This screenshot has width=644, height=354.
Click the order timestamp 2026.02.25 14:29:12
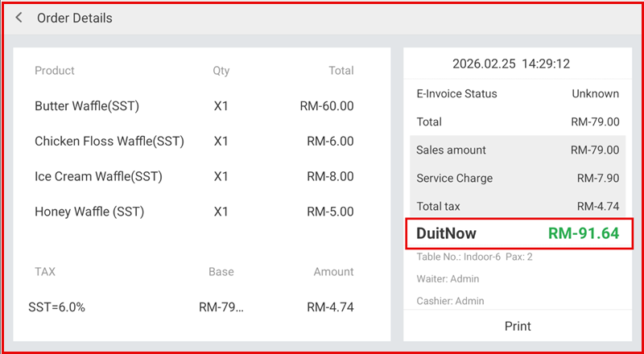(x=511, y=64)
